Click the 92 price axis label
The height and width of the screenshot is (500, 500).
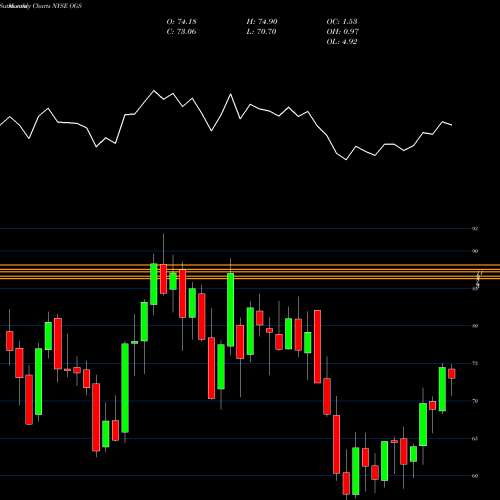coord(475,229)
